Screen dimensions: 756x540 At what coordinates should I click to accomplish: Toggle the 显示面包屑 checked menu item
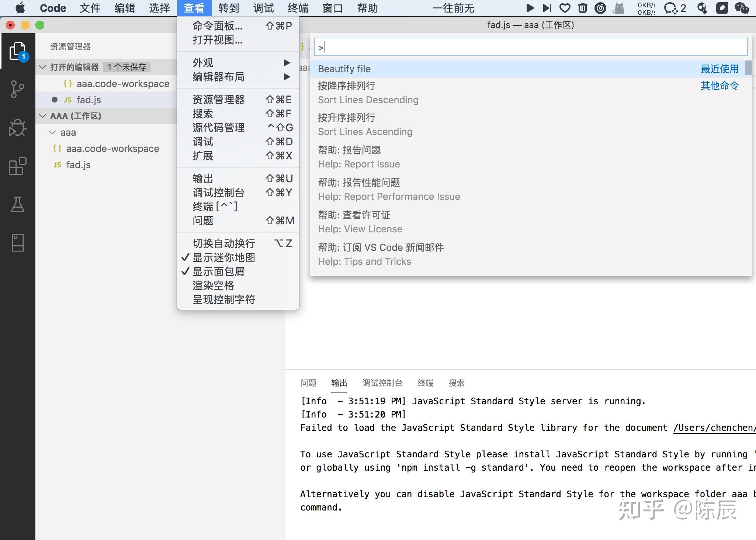tap(218, 271)
